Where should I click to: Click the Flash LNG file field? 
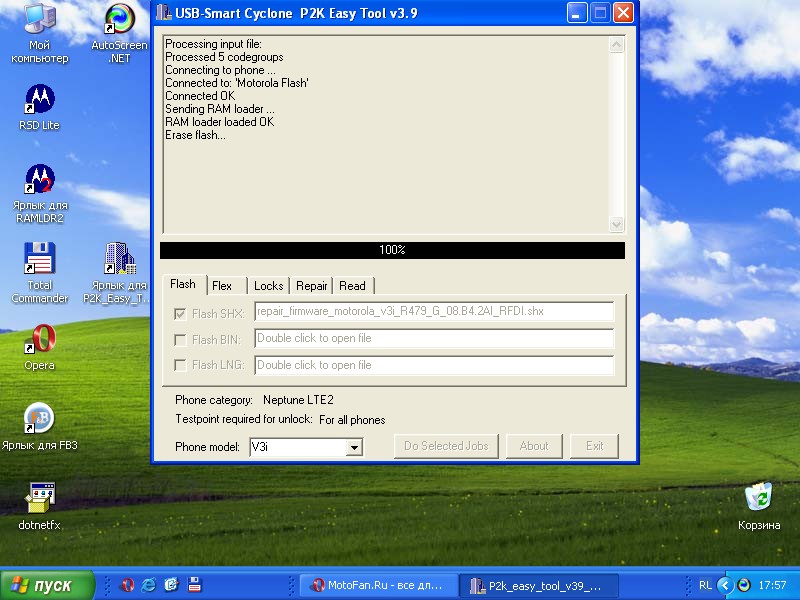434,365
